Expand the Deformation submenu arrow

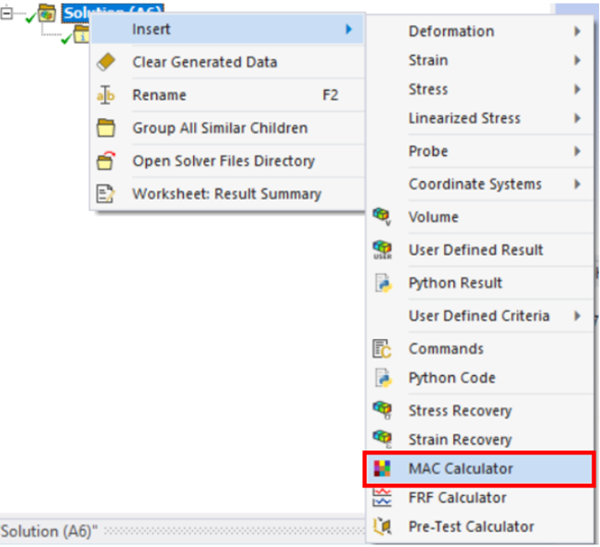577,31
